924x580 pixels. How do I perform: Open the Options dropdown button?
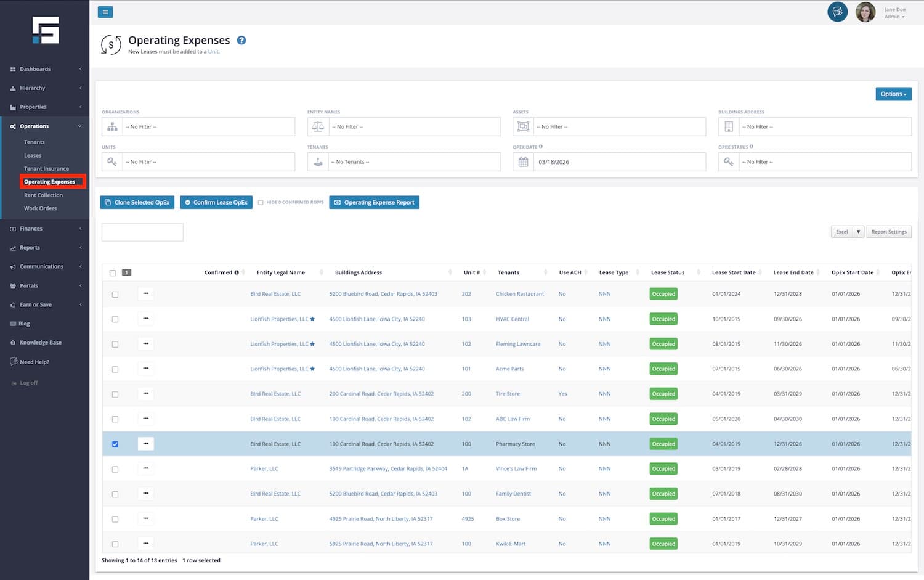[x=893, y=94]
